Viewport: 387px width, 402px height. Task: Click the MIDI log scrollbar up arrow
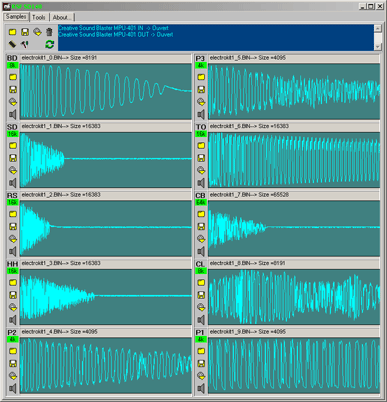[377, 28]
